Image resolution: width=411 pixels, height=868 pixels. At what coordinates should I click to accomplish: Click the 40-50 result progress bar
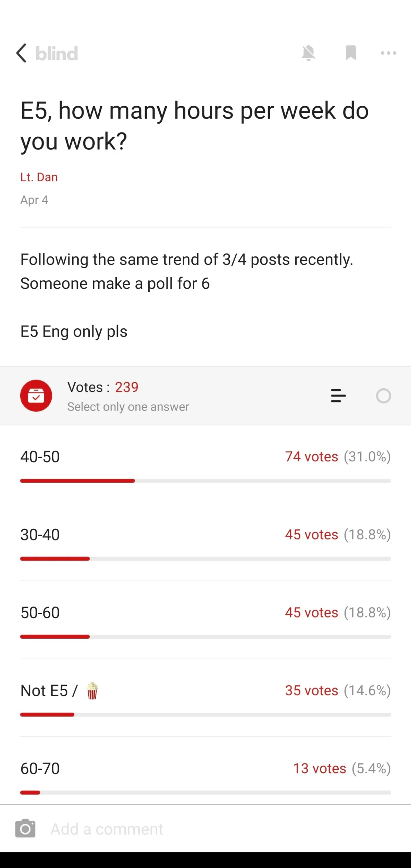206,481
